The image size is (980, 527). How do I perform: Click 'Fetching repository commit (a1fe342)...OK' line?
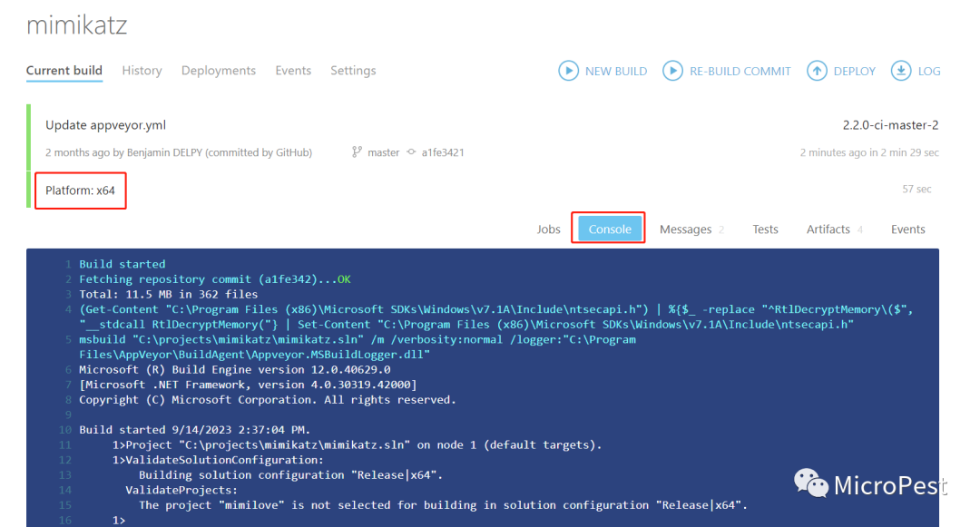tap(214, 279)
